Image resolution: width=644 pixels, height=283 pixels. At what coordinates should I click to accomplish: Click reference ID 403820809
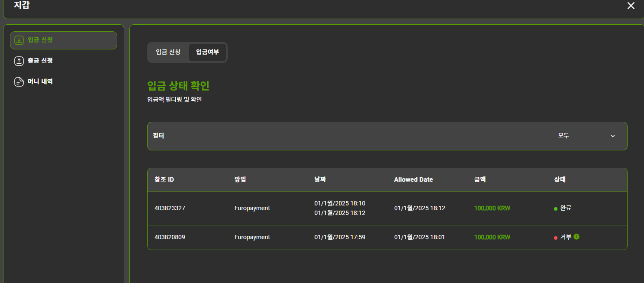[170, 237]
